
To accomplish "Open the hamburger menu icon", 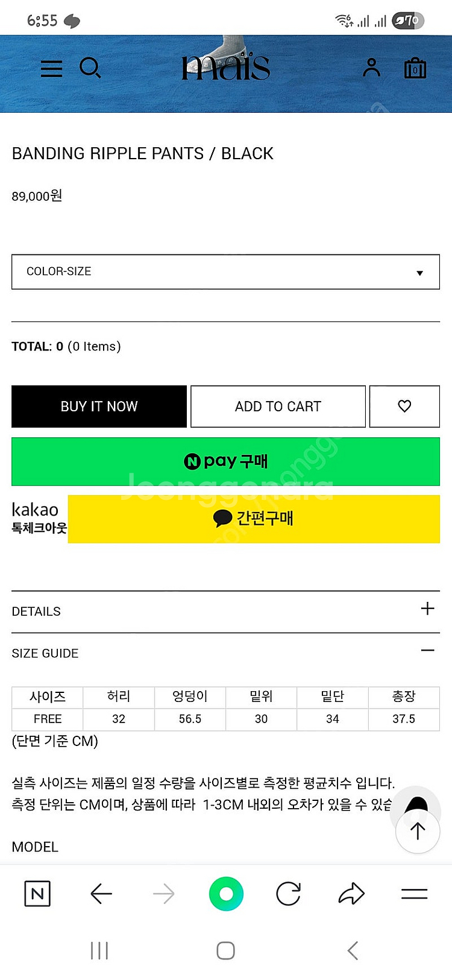I will [x=51, y=69].
